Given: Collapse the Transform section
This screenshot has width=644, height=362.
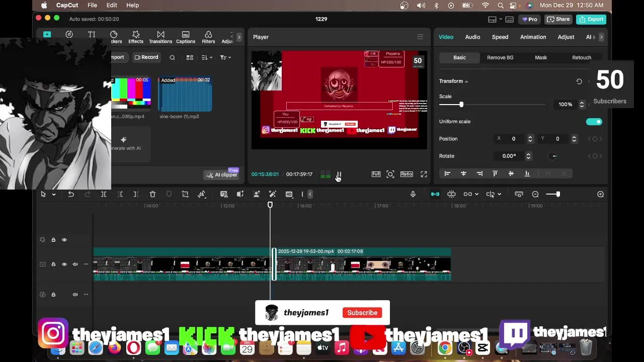Looking at the screenshot, I should pyautogui.click(x=466, y=81).
